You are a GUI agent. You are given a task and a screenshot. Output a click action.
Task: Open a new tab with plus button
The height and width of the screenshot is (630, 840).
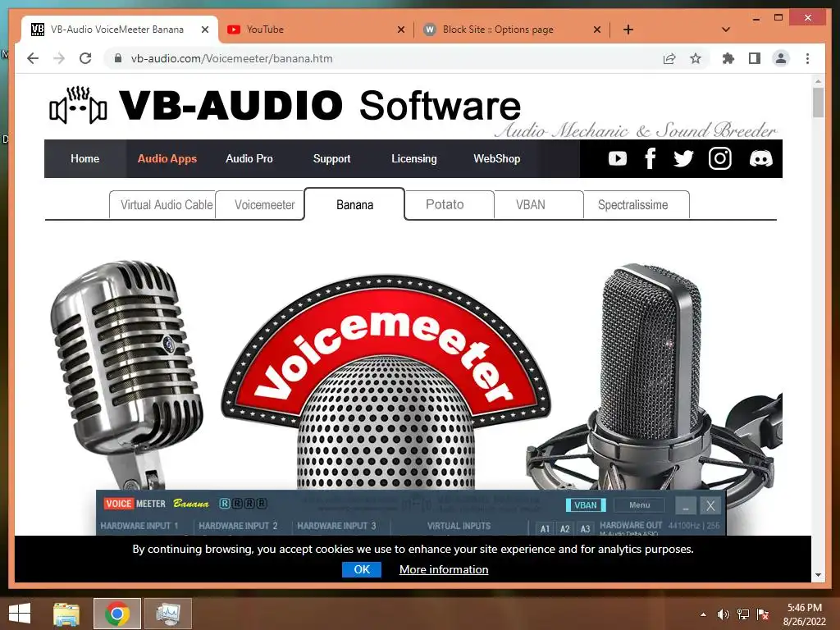[x=628, y=30]
